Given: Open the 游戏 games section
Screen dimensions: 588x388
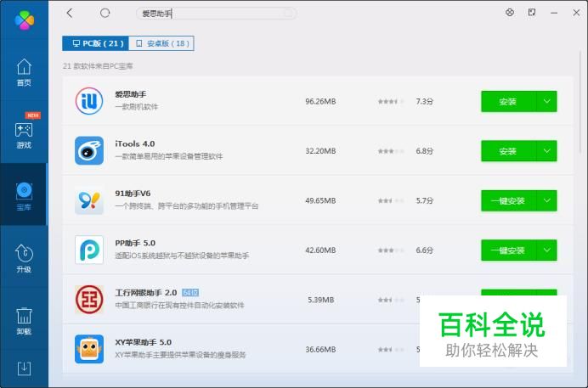Looking at the screenshot, I should 24,135.
